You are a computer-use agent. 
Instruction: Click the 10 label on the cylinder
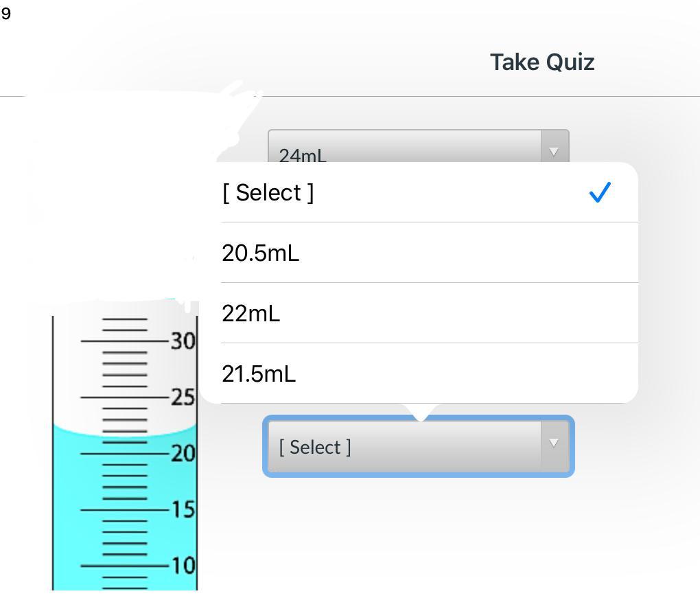(x=183, y=566)
